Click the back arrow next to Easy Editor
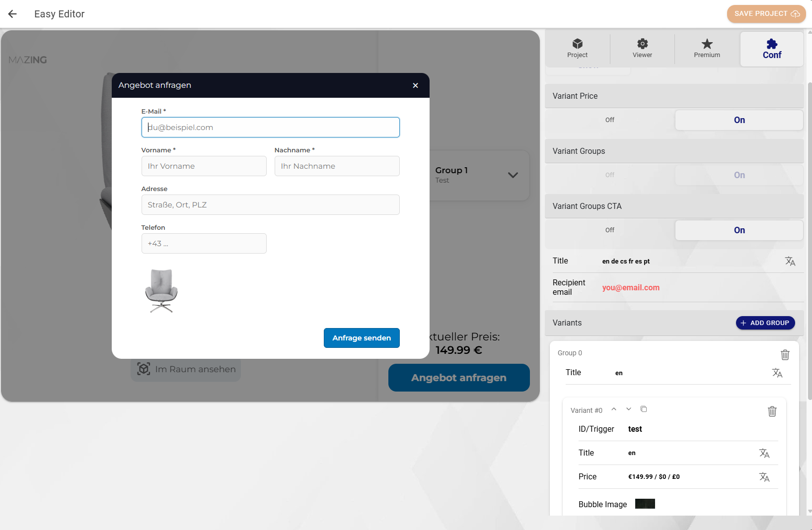Screen dimensions: 812x530 point(12,14)
